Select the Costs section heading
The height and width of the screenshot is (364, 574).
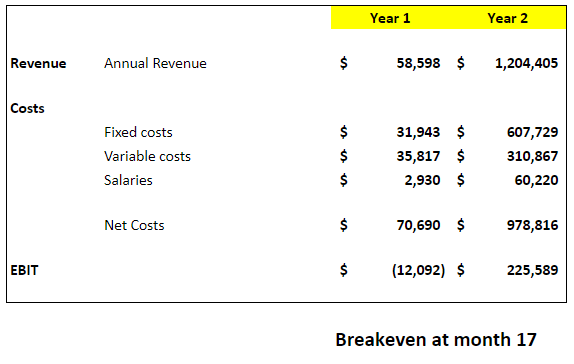pyautogui.click(x=27, y=108)
